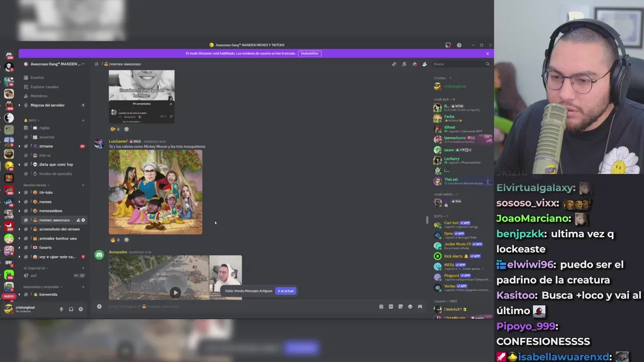Open the GIF picker icon
This screenshot has height=362, width=644.
(x=390, y=306)
